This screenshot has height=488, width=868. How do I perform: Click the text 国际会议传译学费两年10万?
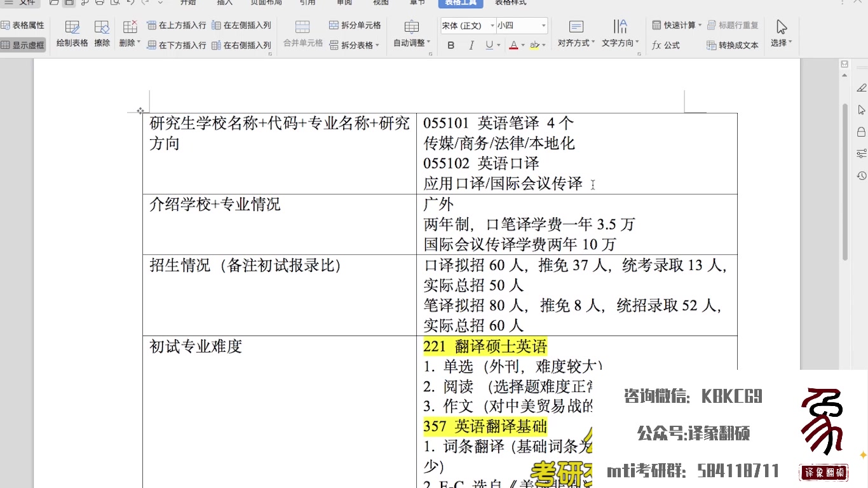(x=520, y=245)
